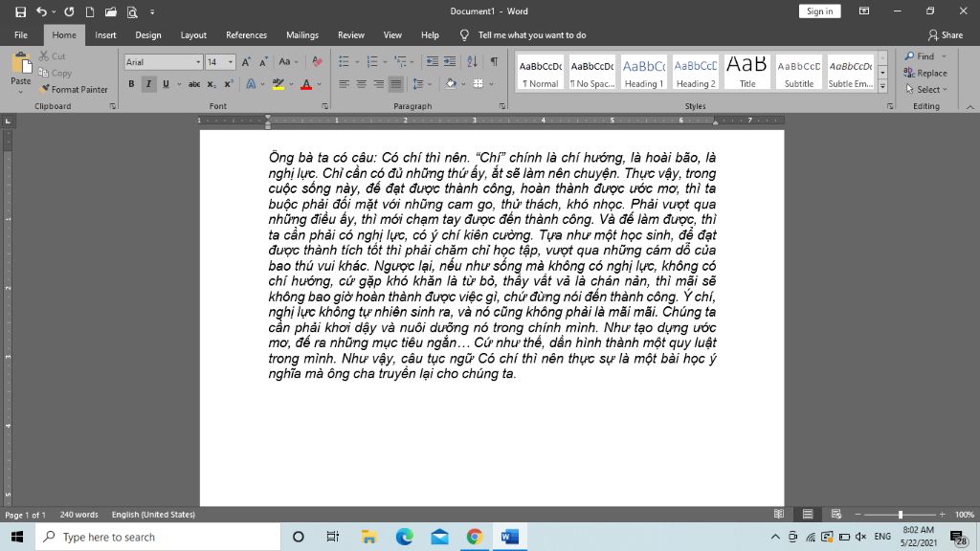
Task: Open the line spacing dropdown
Action: pos(421,84)
